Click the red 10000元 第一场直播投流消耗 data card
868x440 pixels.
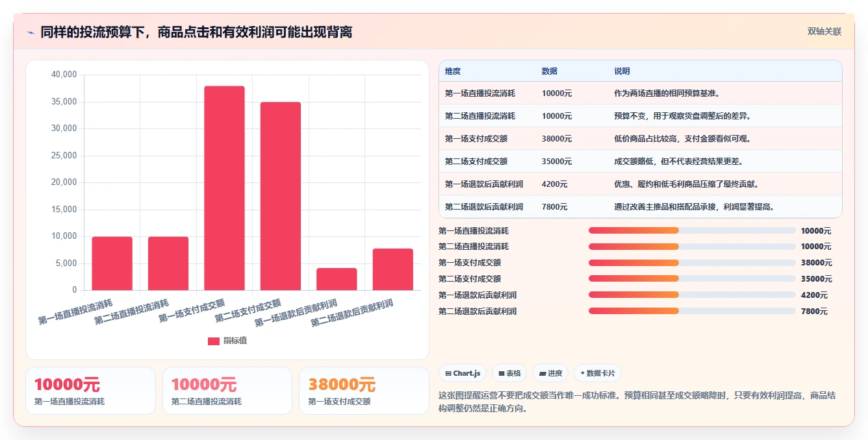(x=90, y=391)
